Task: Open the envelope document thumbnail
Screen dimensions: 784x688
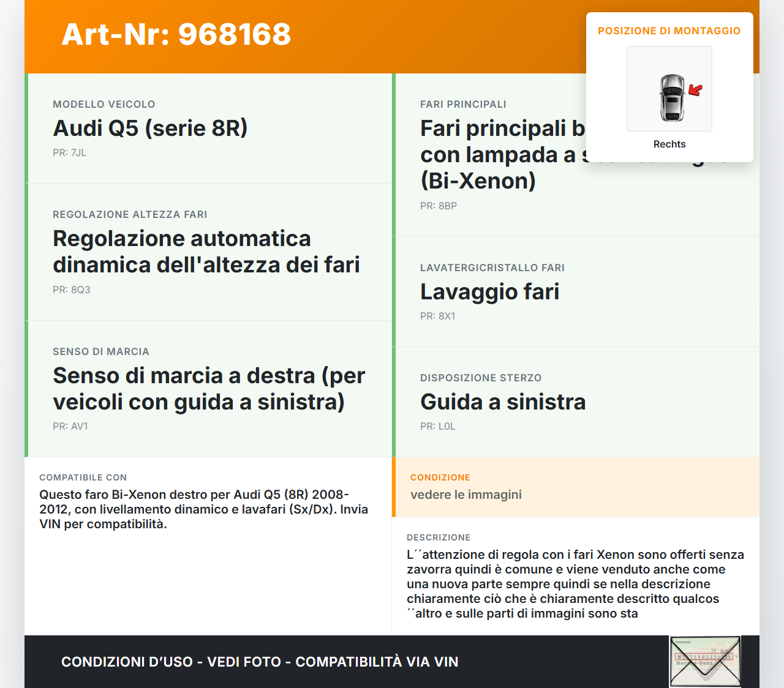Action: tap(704, 662)
